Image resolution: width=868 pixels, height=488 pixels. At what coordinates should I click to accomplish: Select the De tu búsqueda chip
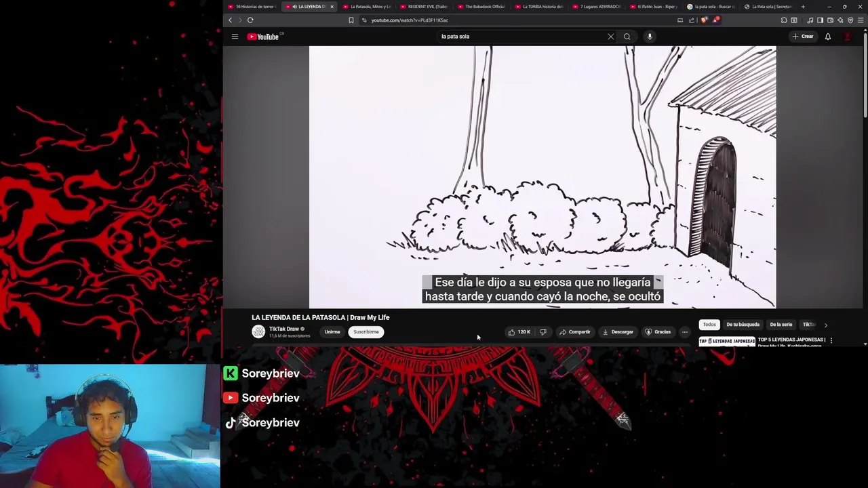743,325
